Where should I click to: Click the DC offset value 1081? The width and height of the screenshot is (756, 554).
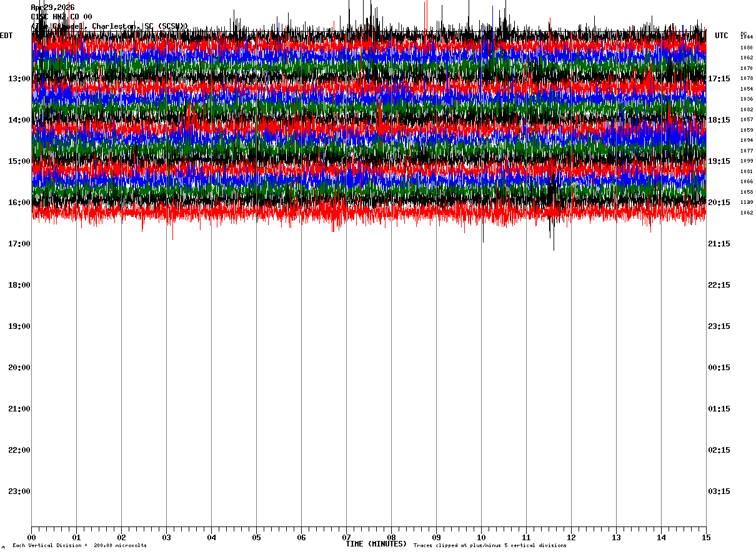pos(747,171)
